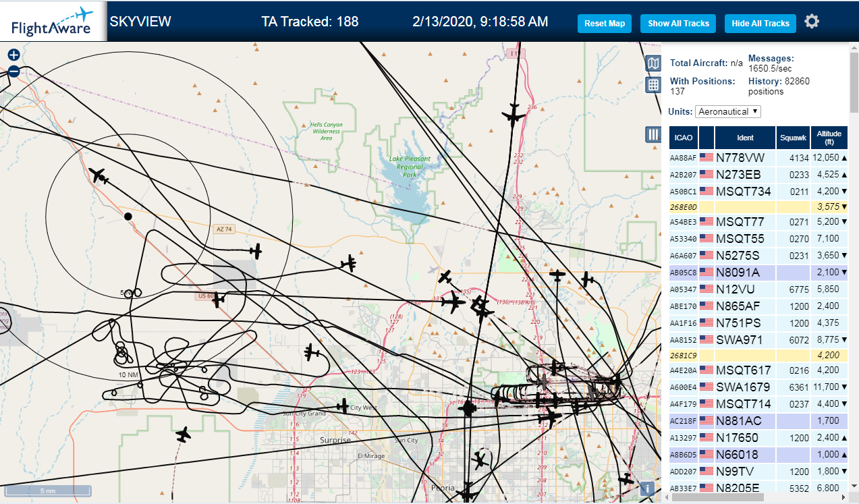Open the map layer selector icon

(653, 63)
